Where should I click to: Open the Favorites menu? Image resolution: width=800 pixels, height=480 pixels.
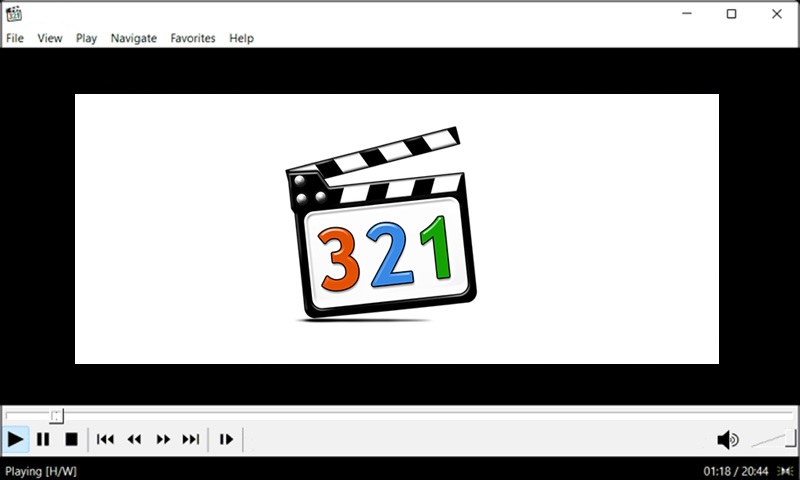click(193, 38)
